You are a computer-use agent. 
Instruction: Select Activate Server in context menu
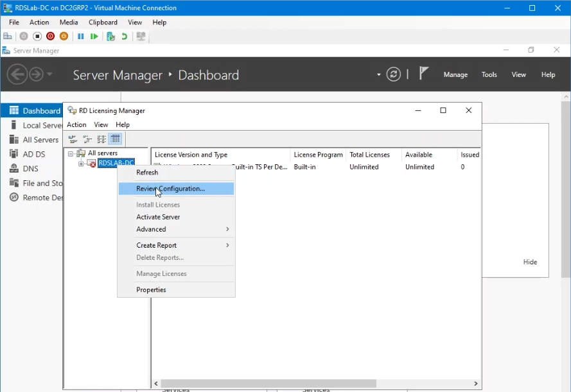pos(158,217)
